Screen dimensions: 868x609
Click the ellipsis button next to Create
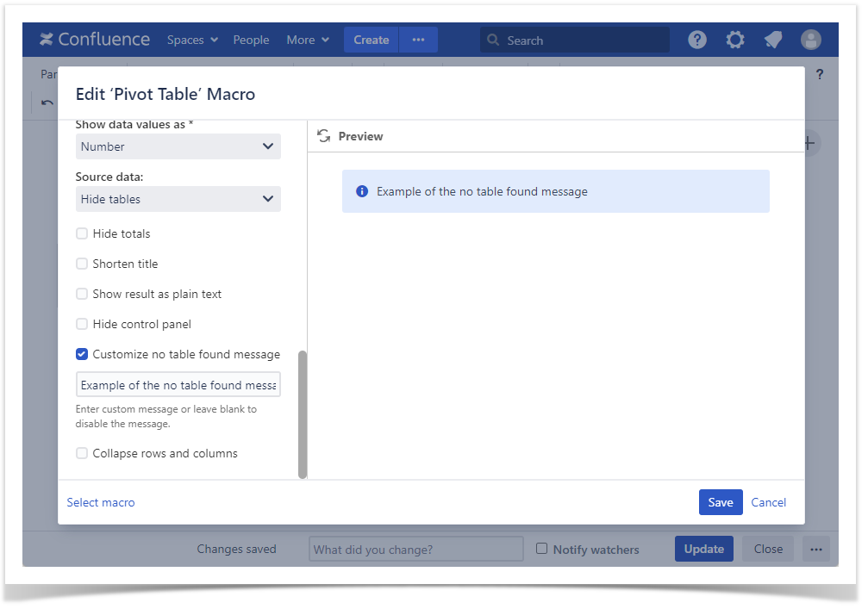pyautogui.click(x=418, y=40)
